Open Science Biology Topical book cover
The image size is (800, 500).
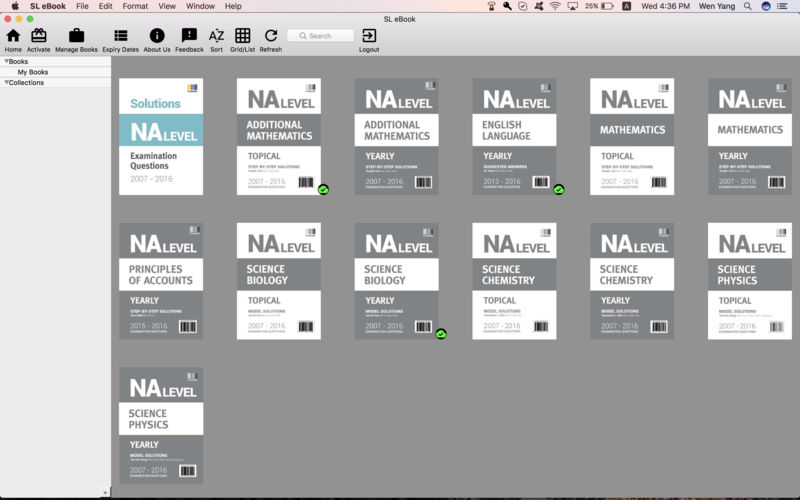pyautogui.click(x=279, y=281)
